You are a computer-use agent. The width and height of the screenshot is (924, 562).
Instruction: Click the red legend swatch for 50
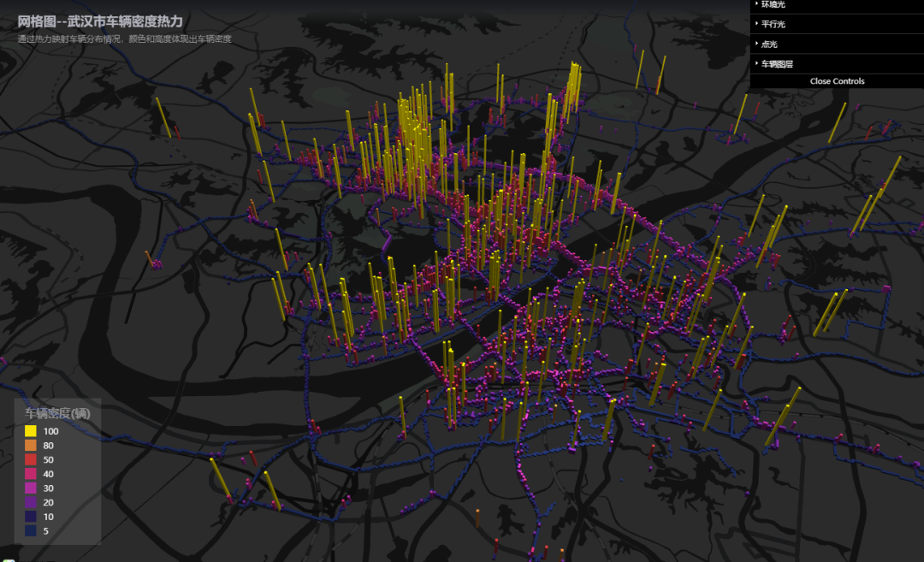31,459
